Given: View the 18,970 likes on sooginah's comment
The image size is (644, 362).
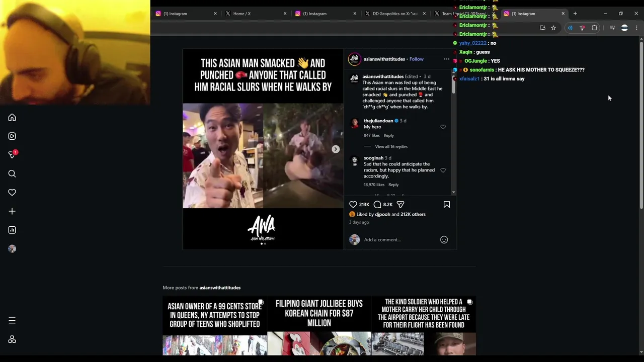Looking at the screenshot, I should point(374,185).
